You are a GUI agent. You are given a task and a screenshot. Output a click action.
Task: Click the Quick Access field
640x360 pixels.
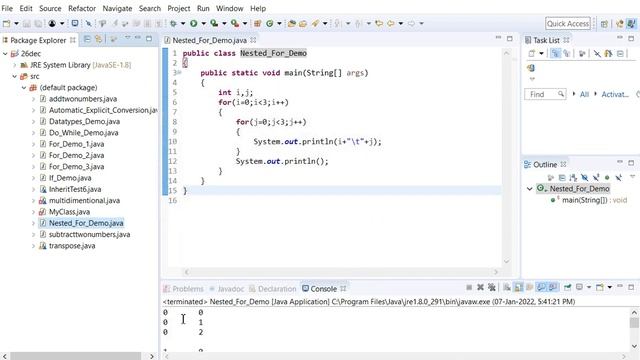pos(568,24)
